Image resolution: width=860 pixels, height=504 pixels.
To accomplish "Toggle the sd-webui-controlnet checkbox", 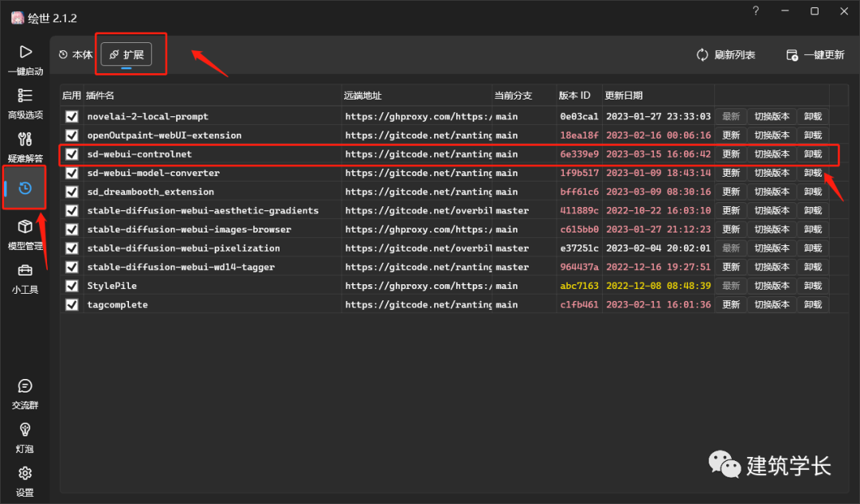I will 72,154.
